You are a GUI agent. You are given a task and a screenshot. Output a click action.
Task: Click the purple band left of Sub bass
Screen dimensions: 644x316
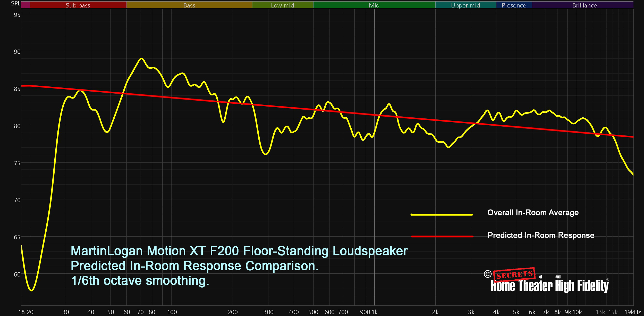(26, 5)
